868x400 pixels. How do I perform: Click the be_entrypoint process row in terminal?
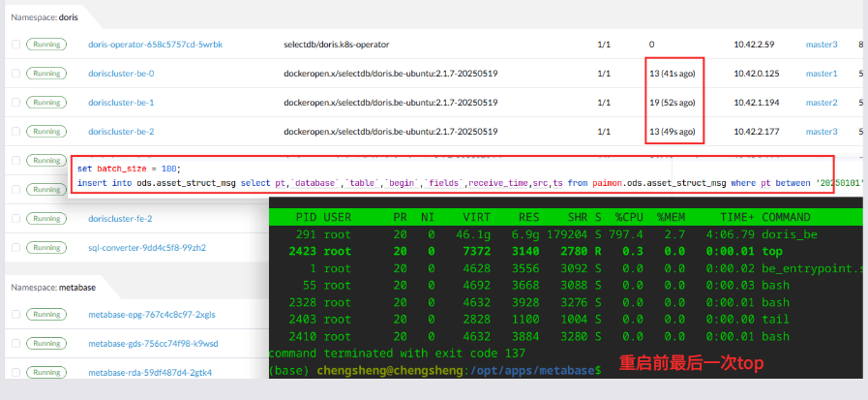point(566,268)
